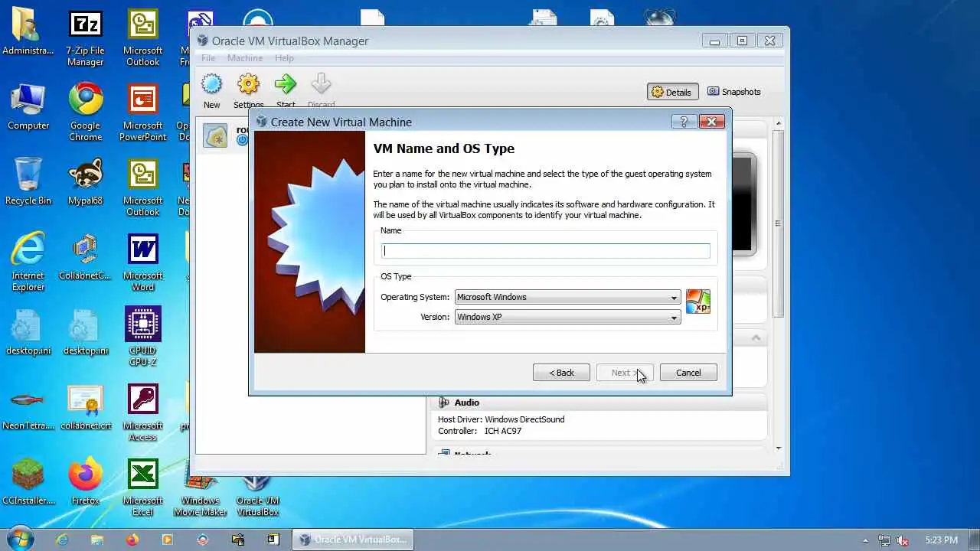The image size is (980, 551).
Task: Switch to the Details view
Action: (671, 92)
